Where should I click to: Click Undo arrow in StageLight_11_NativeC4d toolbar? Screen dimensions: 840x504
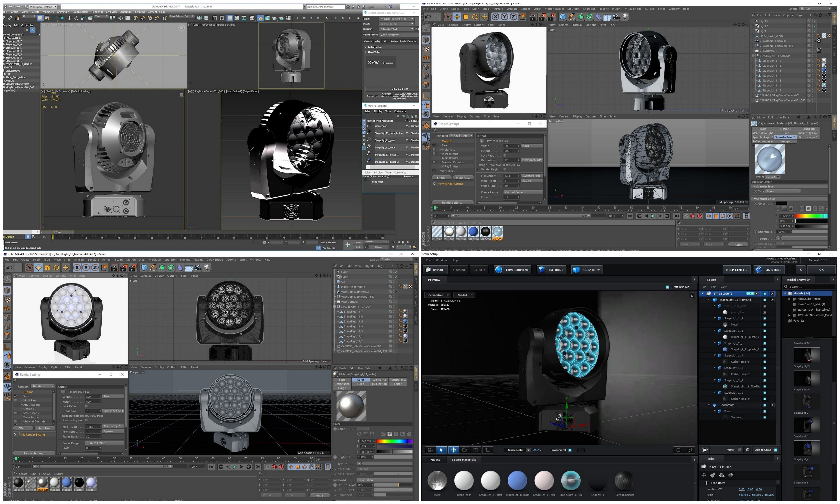pyautogui.click(x=9, y=268)
